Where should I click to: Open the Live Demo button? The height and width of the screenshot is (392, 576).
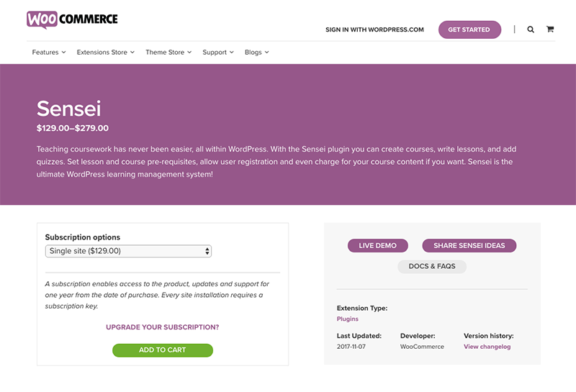pyautogui.click(x=377, y=245)
